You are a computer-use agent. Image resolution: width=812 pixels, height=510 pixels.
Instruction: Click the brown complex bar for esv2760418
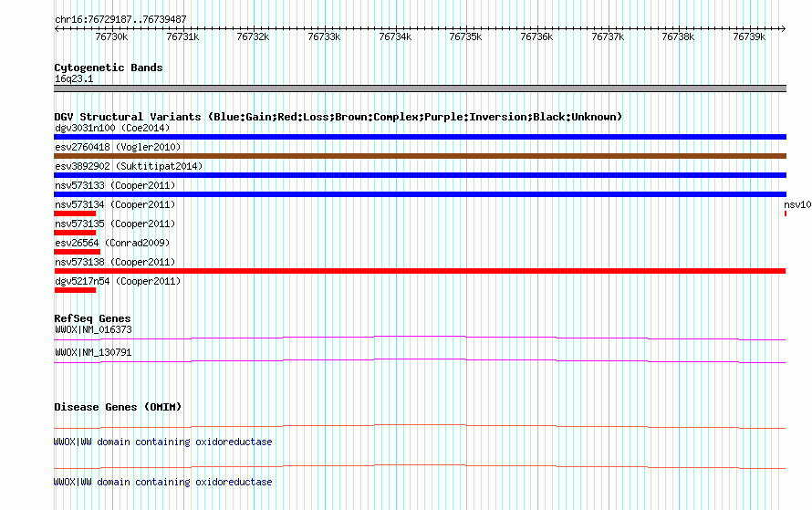pos(420,156)
